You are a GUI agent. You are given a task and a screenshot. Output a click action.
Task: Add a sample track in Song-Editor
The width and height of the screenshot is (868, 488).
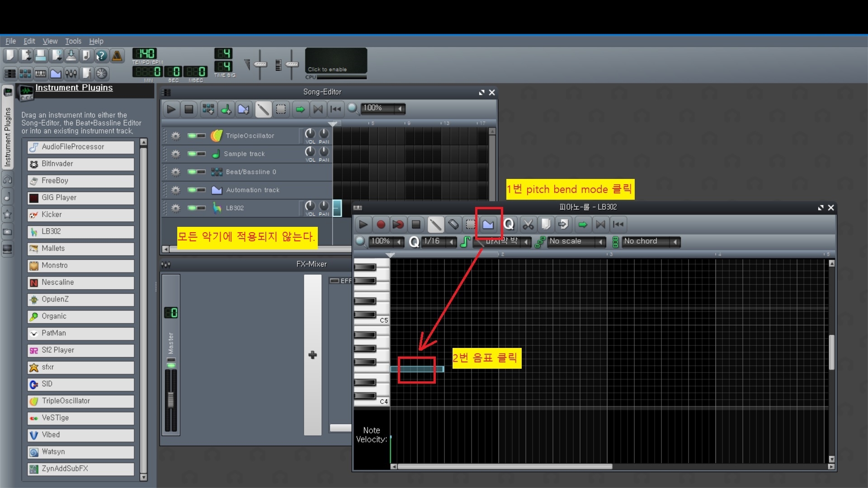click(226, 109)
